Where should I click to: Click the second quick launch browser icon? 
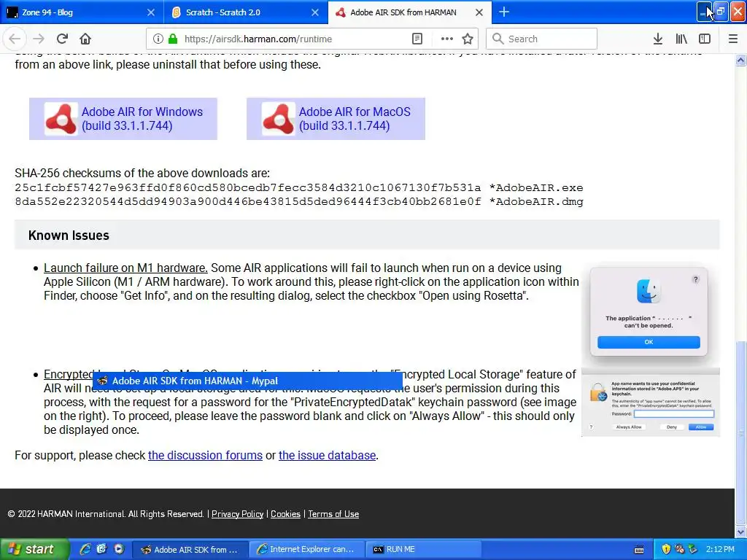point(102,549)
